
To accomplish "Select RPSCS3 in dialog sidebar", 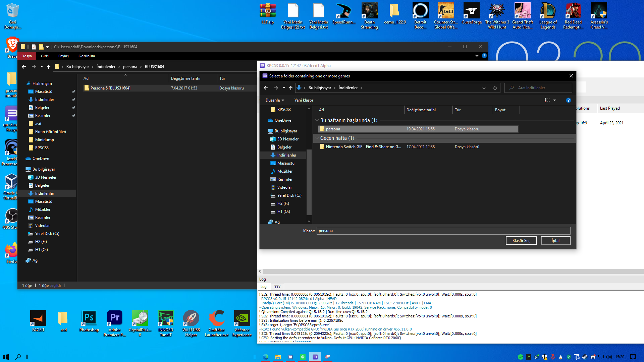I will [x=284, y=110].
